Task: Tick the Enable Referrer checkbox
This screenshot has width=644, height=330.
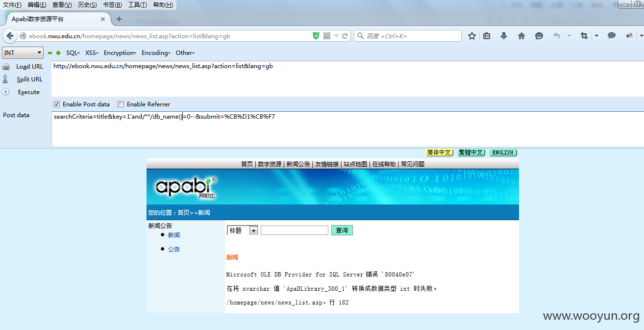Action: pos(121,104)
